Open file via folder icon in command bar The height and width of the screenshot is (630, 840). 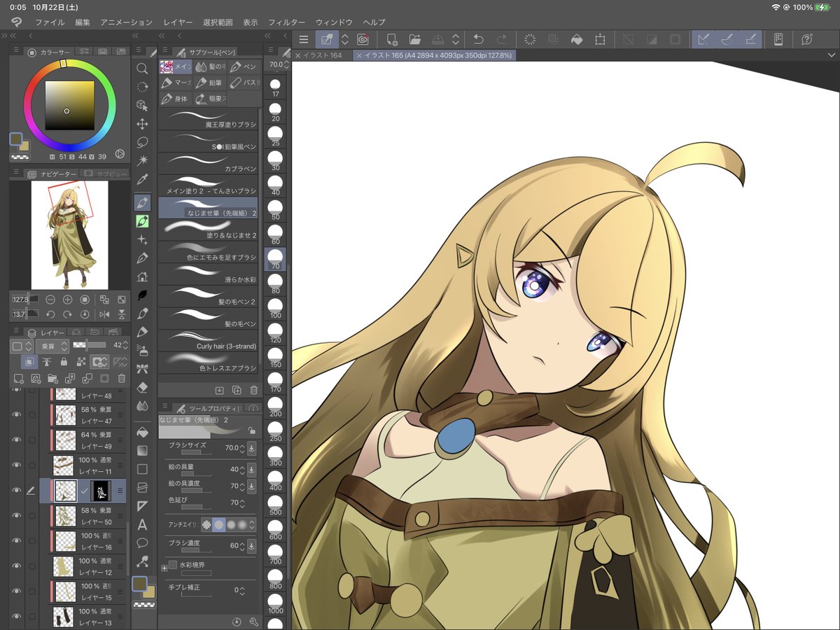pos(414,39)
